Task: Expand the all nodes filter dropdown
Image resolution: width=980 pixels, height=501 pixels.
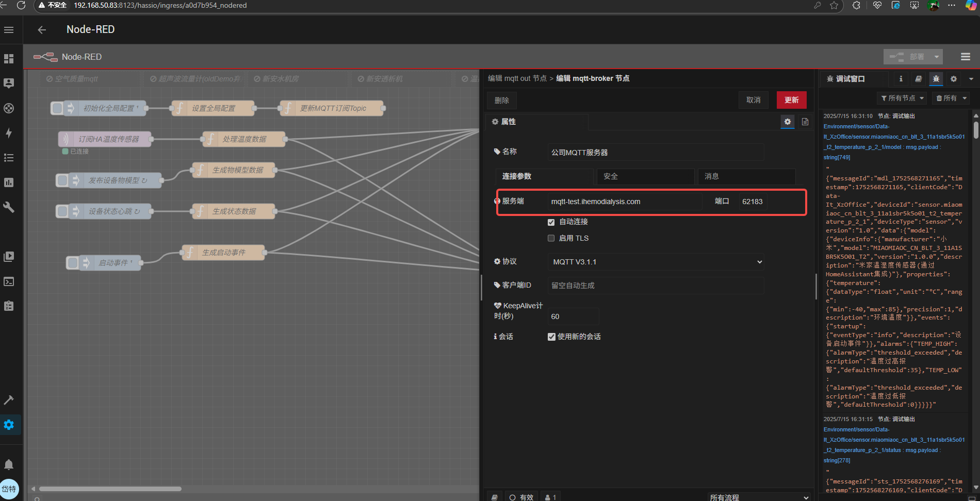Action: point(902,98)
